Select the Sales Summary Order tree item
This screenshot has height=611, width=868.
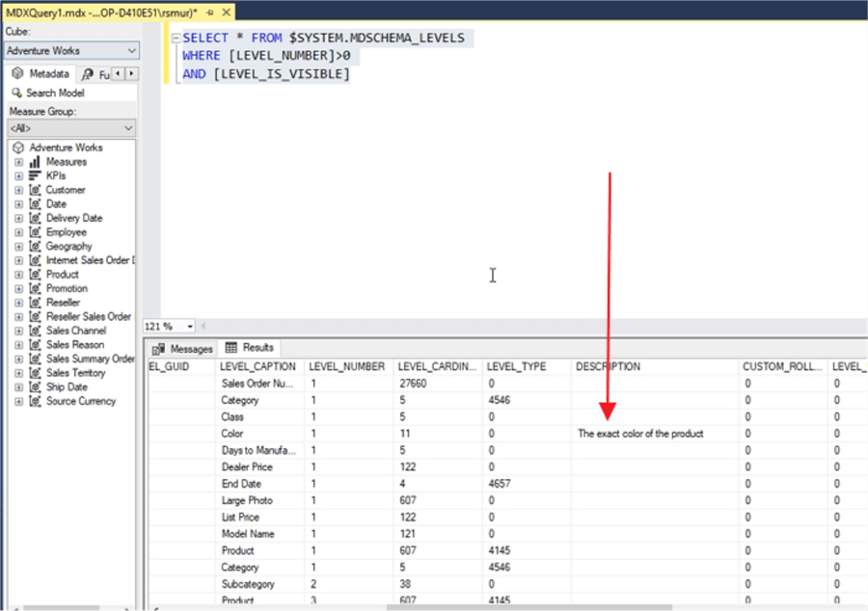tap(91, 359)
